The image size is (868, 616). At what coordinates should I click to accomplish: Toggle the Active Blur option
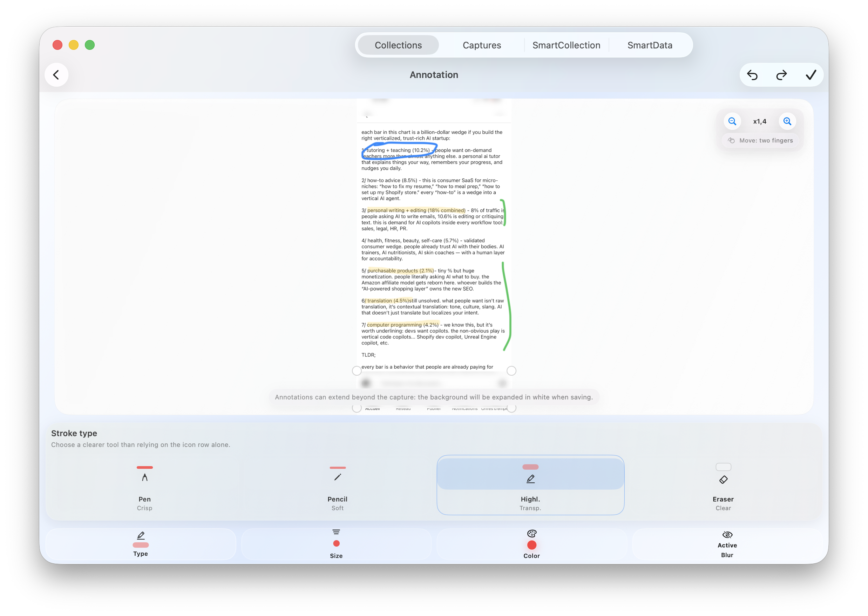(x=727, y=544)
